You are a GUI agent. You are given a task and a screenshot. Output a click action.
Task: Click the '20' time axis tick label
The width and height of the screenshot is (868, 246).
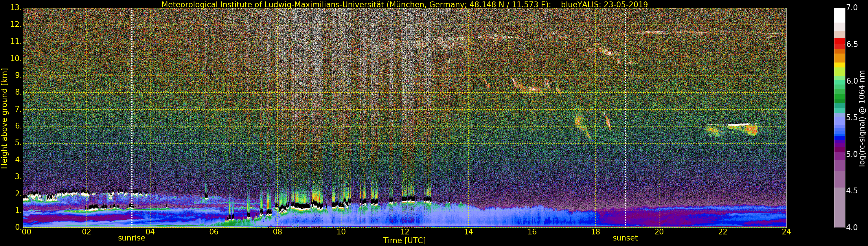coord(659,232)
